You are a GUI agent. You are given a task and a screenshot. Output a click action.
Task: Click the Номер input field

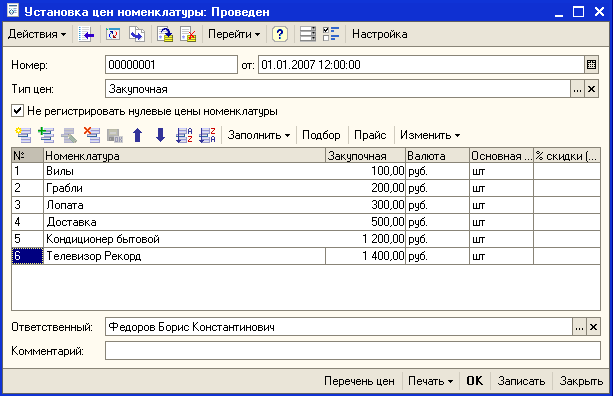coord(171,65)
